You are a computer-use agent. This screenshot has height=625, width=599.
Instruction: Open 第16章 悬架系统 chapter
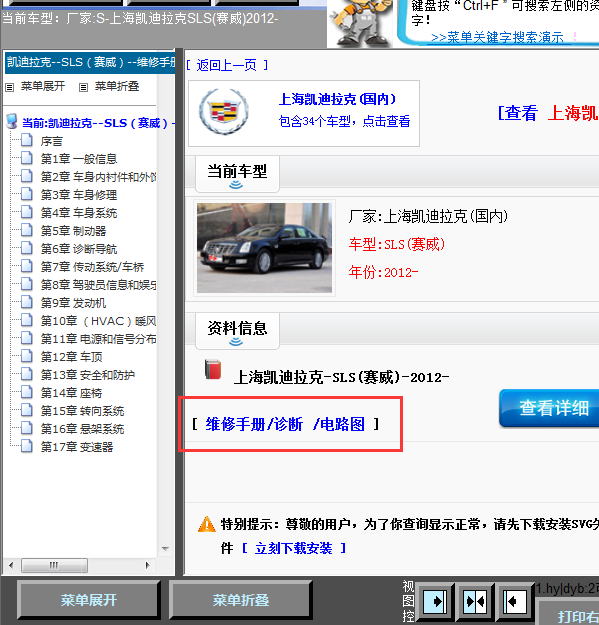(x=82, y=428)
